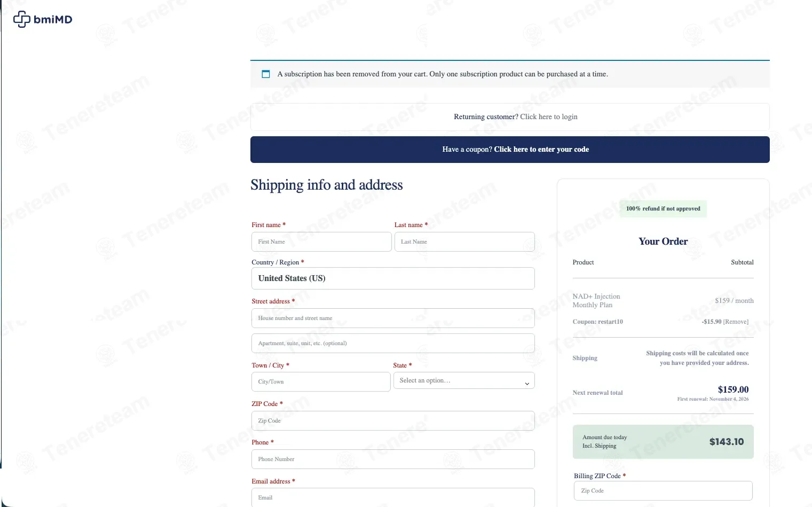Viewport: 812px width, 507px height.
Task: Click the notice icon beside subscription removed message
Action: pos(266,74)
